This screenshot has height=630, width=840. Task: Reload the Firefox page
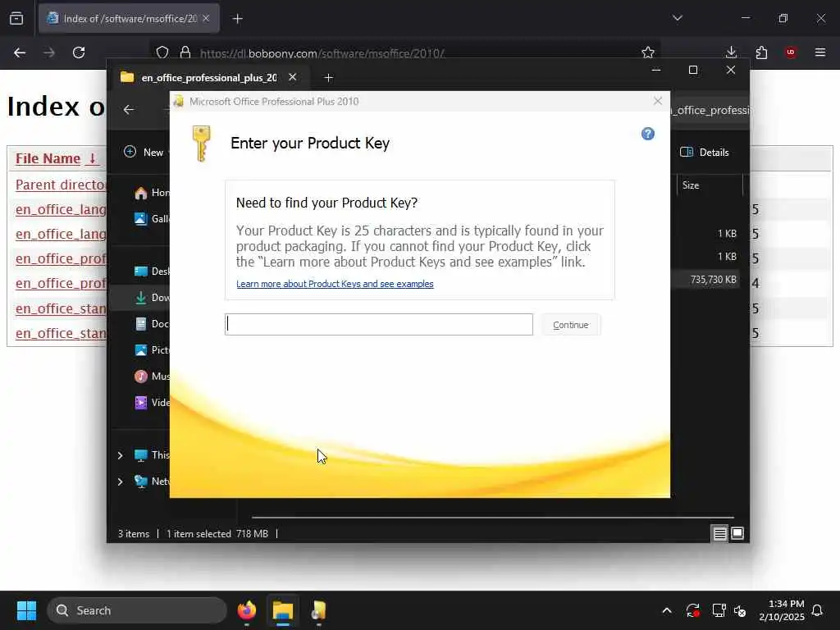click(x=79, y=52)
